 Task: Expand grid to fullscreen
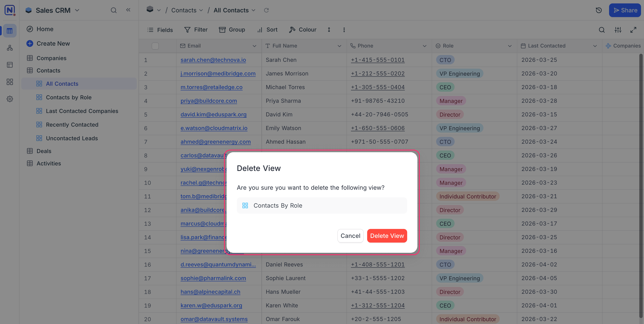click(x=633, y=30)
